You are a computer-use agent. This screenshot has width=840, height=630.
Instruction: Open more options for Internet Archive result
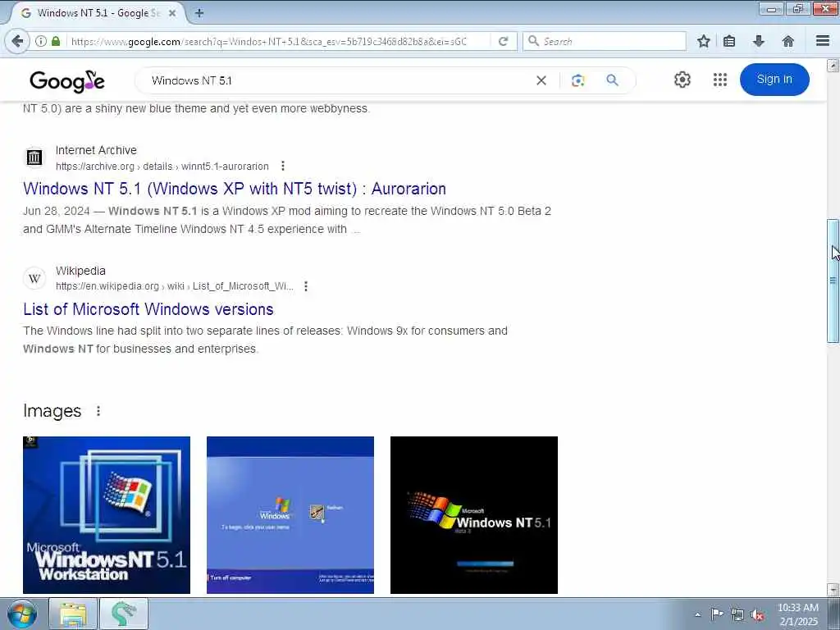(x=283, y=166)
